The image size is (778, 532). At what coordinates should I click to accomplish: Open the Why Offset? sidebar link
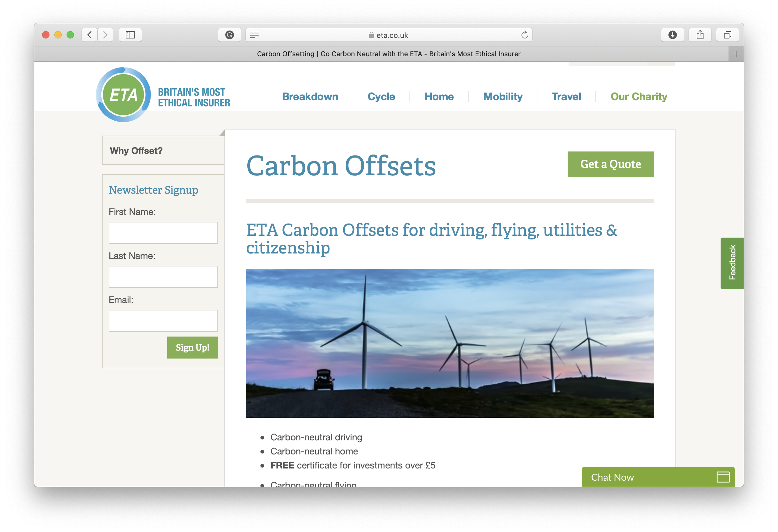click(x=136, y=151)
